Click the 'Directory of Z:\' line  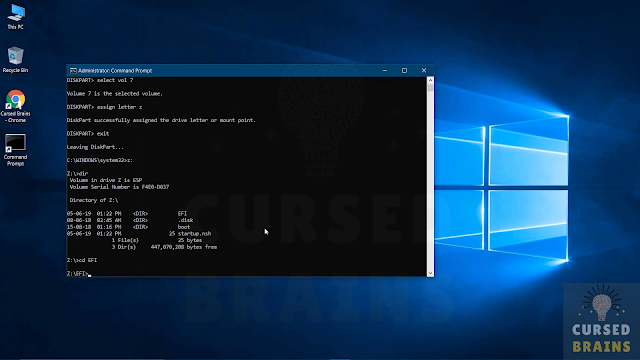click(94, 200)
